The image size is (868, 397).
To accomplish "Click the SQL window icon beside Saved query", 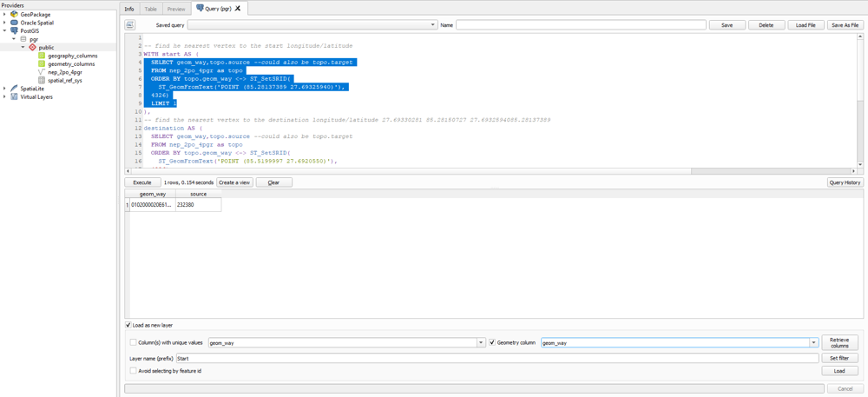I will [x=130, y=25].
